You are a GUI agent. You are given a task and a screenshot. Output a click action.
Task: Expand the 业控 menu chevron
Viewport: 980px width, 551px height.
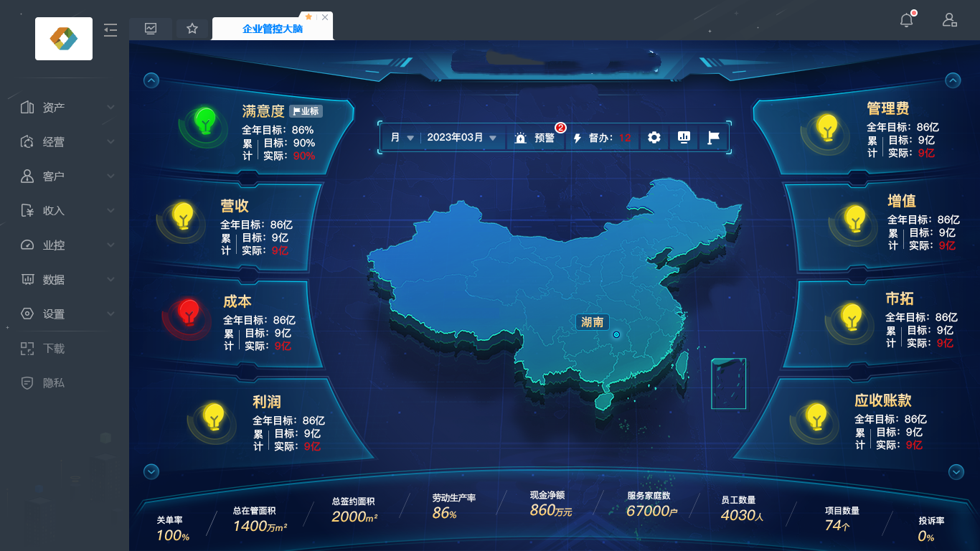click(x=110, y=245)
